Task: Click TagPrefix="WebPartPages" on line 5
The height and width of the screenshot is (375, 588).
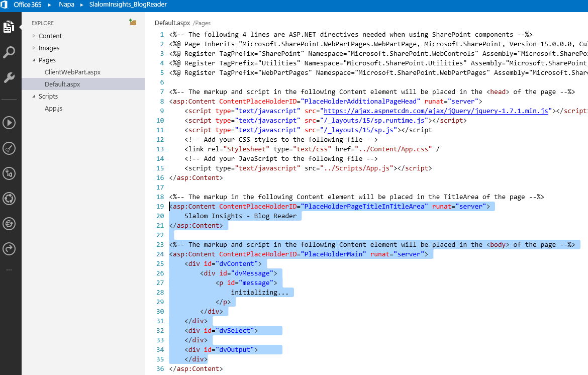Action: pos(265,73)
